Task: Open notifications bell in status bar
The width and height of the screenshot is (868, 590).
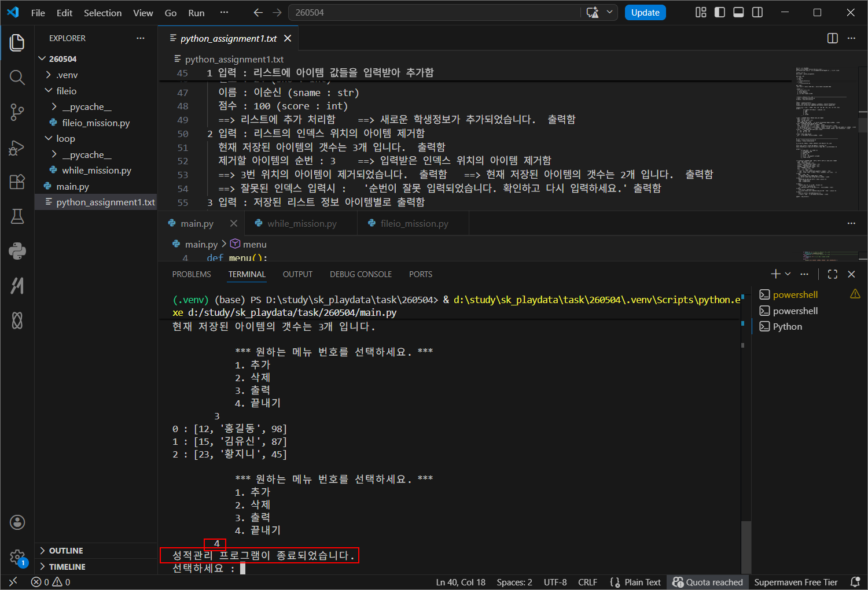Action: click(x=855, y=582)
